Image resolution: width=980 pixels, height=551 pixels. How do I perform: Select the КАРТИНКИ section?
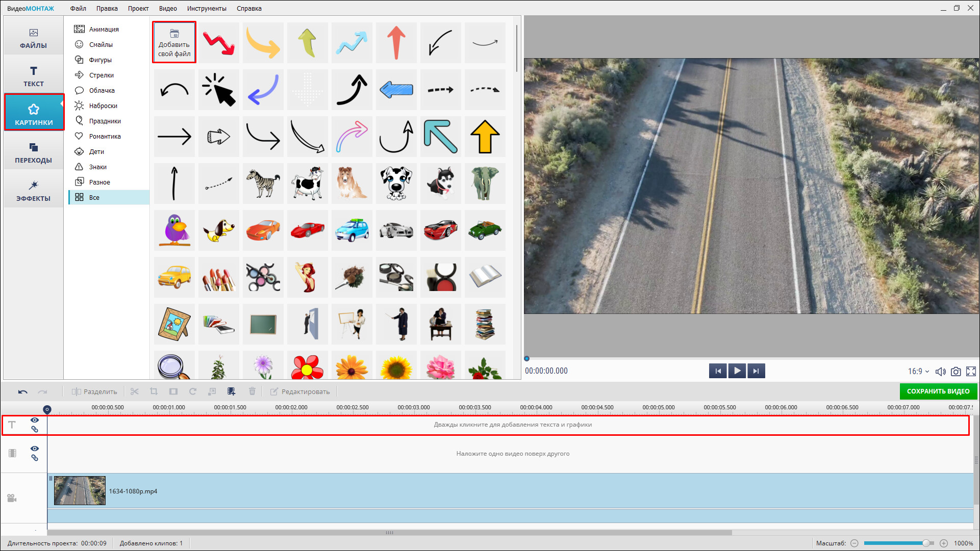[34, 113]
